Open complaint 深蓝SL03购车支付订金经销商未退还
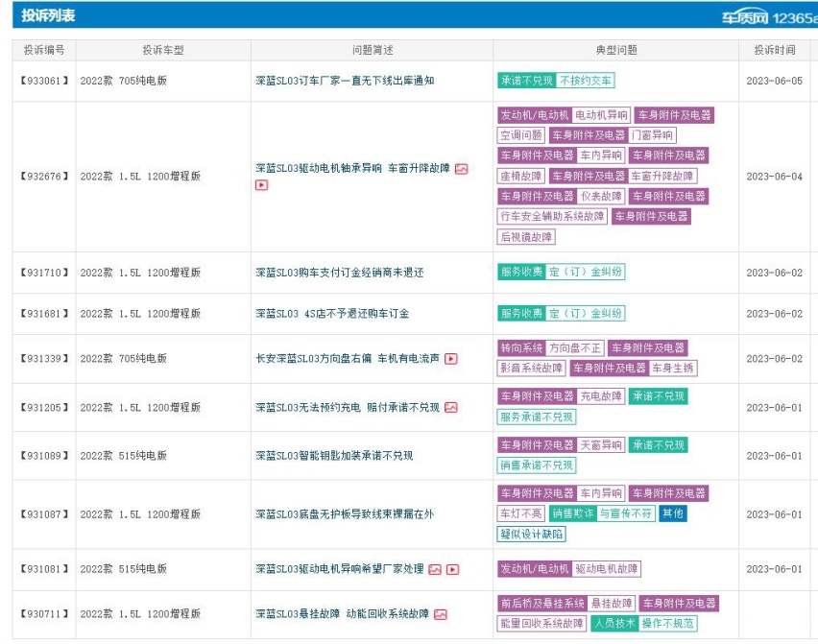Image resolution: width=818 pixels, height=644 pixels. click(x=340, y=273)
